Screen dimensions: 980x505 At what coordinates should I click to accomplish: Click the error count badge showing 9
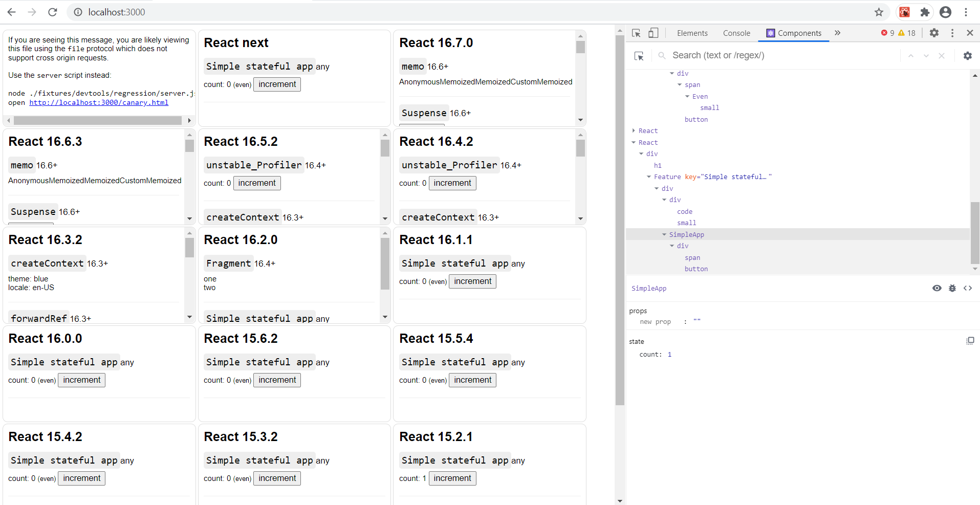pos(887,33)
